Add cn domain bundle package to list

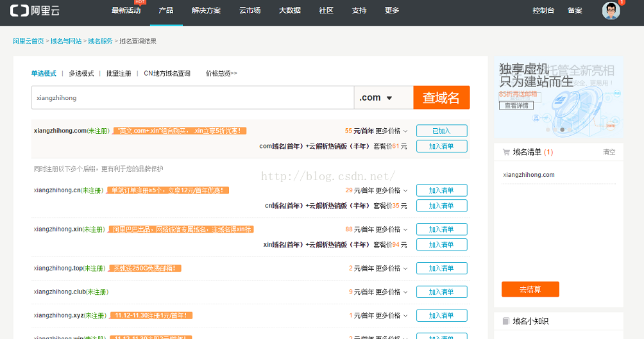(441, 206)
